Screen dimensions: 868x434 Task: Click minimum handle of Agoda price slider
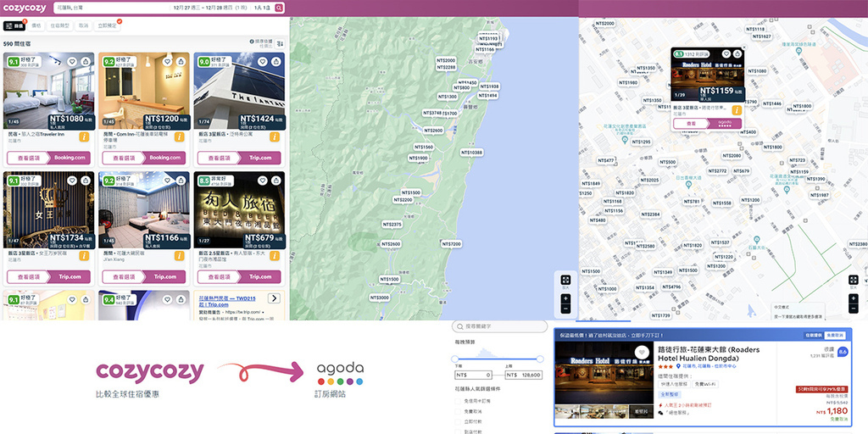455,359
